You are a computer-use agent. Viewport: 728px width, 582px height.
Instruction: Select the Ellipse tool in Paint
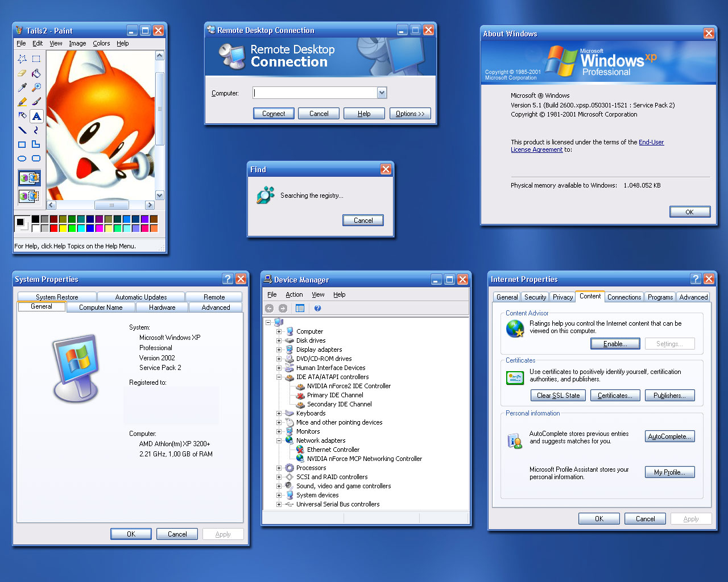tap(22, 158)
